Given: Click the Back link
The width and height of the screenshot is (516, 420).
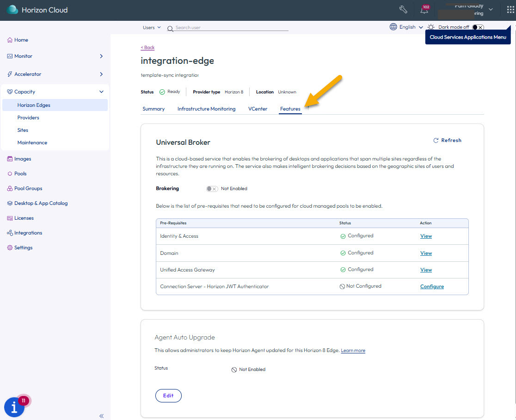Looking at the screenshot, I should pyautogui.click(x=147, y=48).
